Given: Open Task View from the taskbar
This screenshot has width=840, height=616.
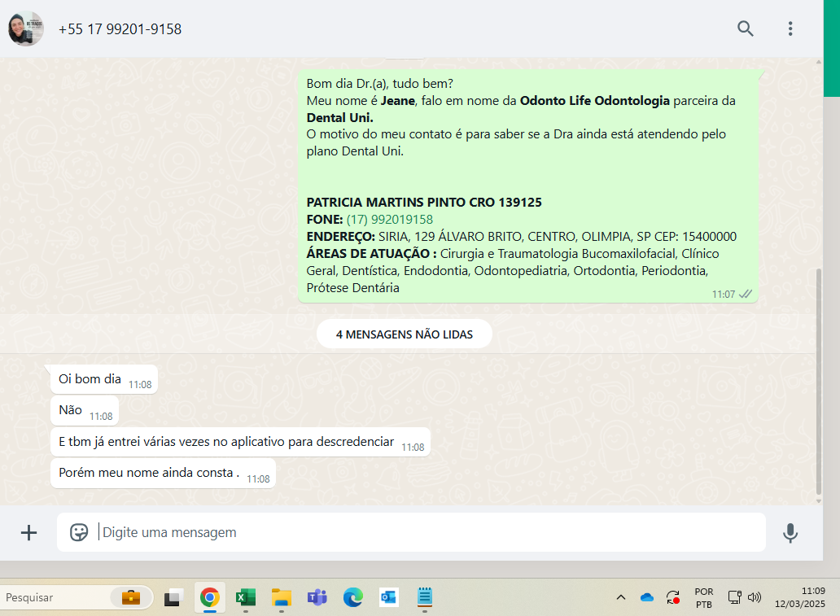Looking at the screenshot, I should pos(173,597).
